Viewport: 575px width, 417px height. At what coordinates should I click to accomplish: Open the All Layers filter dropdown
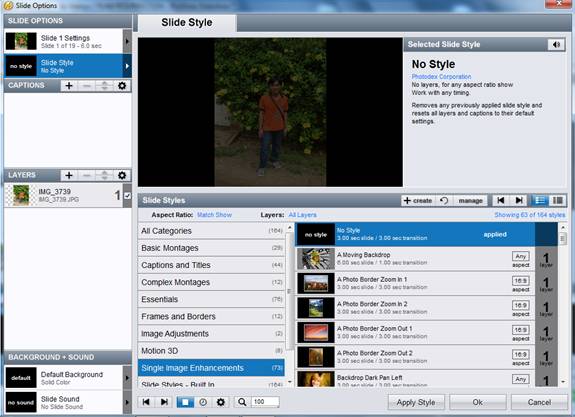302,215
